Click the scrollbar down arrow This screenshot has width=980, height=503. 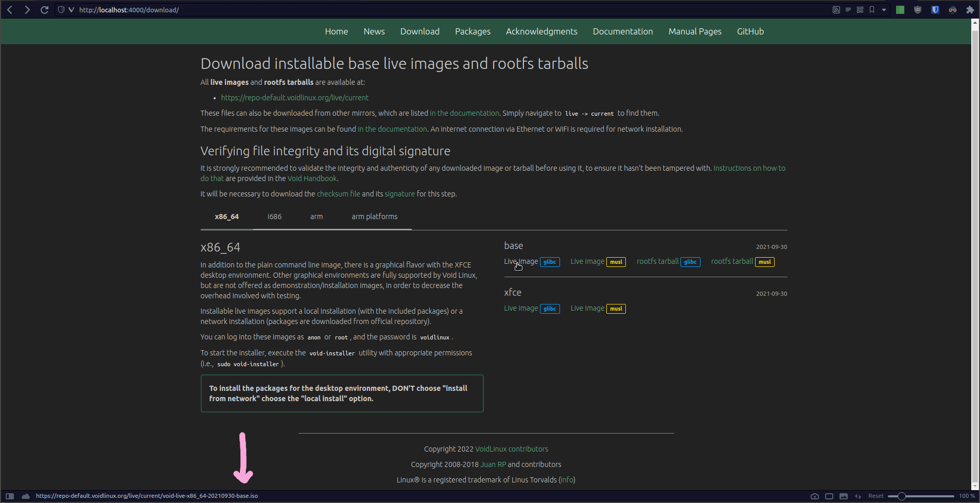(975, 486)
